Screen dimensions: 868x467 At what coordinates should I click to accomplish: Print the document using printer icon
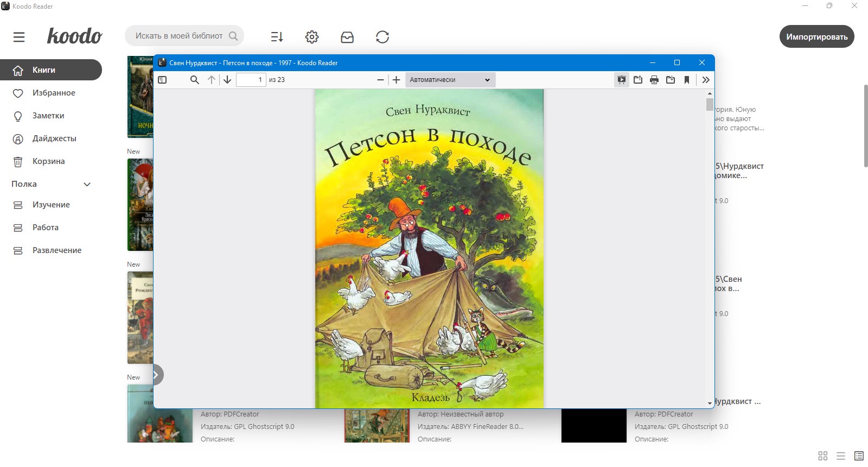click(654, 80)
